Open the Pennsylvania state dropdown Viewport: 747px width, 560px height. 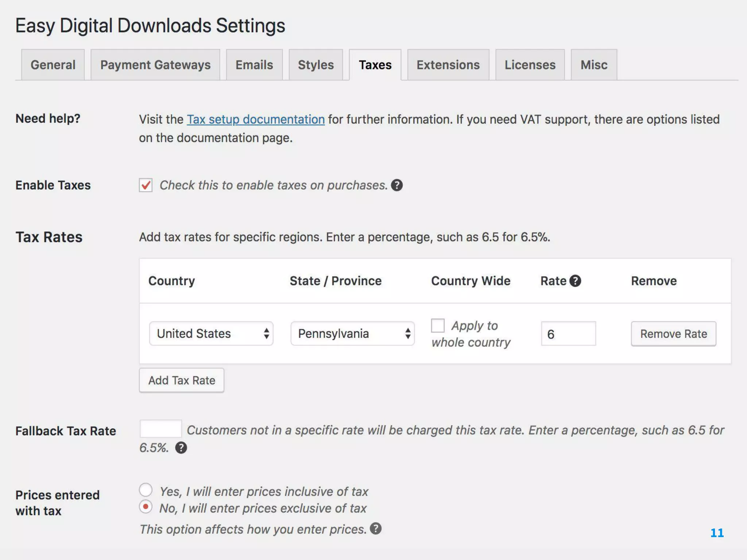point(352,333)
